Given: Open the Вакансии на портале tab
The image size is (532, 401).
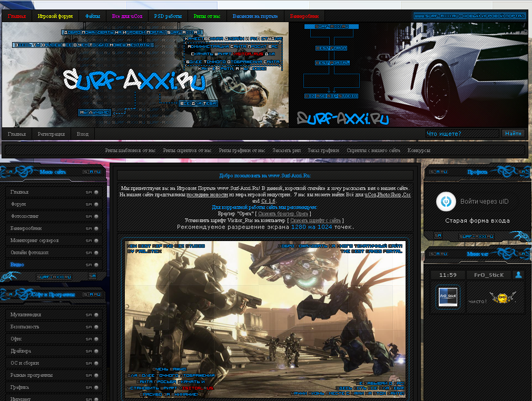Looking at the screenshot, I should [255, 16].
